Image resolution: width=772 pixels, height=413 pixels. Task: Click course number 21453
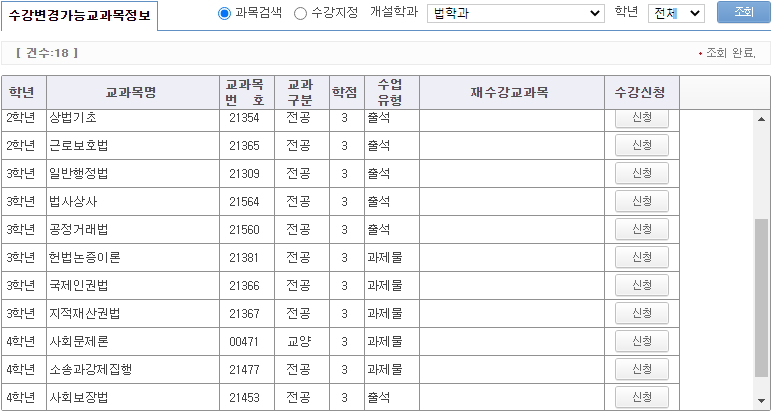(x=244, y=398)
